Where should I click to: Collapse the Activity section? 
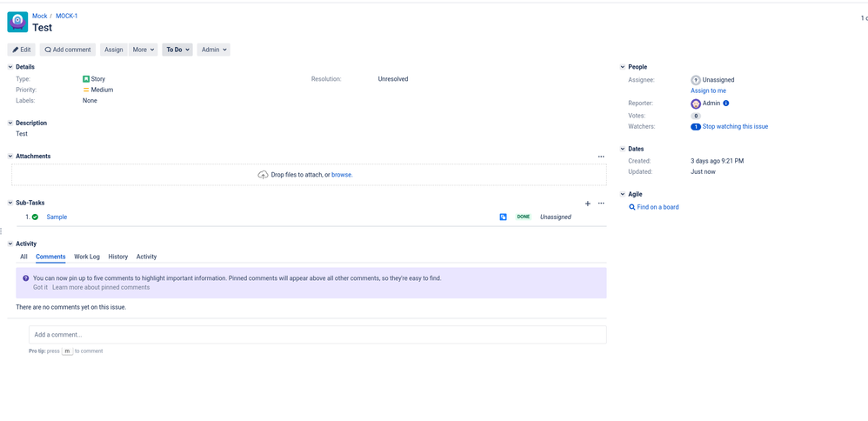pos(10,244)
